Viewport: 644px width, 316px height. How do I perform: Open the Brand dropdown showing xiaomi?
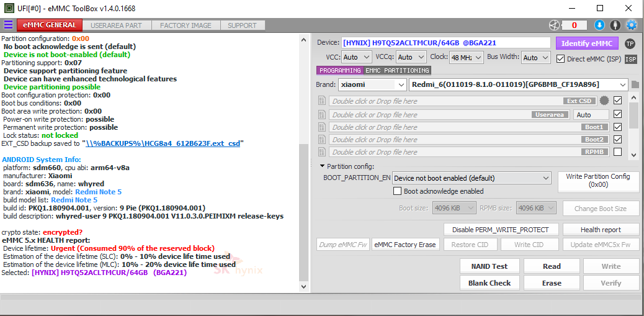372,85
